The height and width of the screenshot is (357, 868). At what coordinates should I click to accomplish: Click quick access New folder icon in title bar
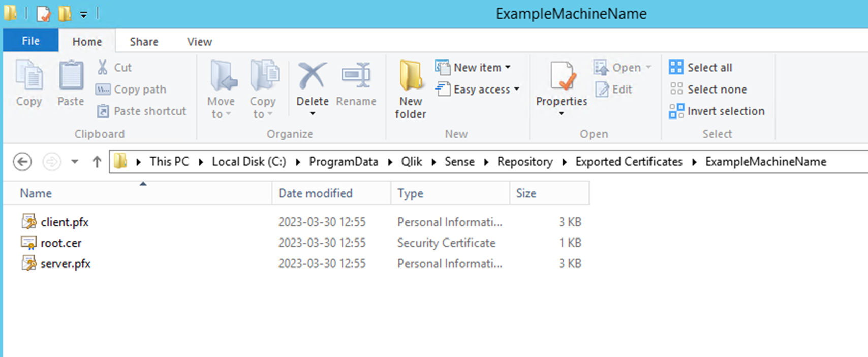[65, 14]
